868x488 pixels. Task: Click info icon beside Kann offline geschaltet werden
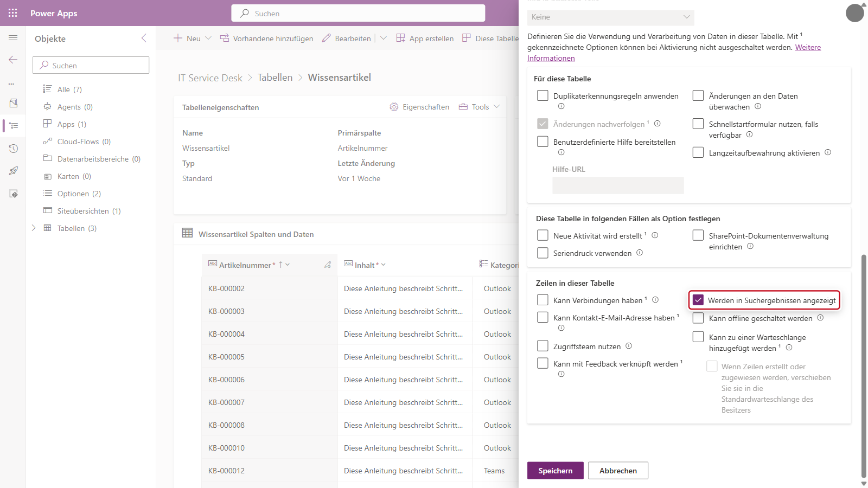pos(820,318)
